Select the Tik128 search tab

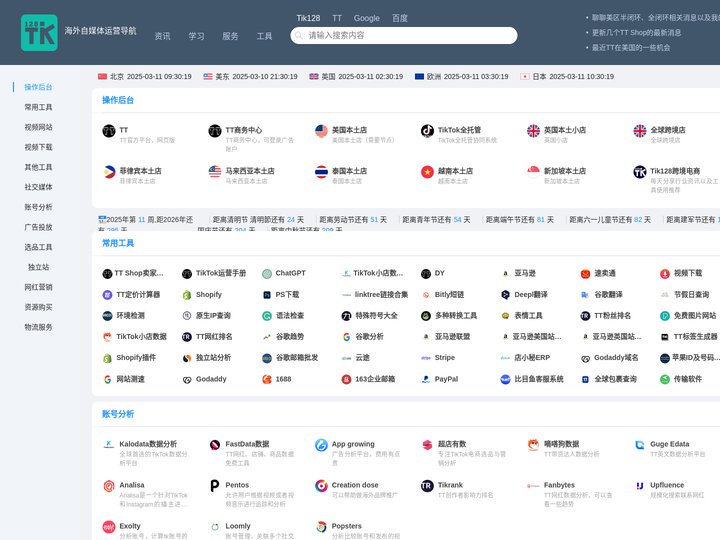pos(308,18)
